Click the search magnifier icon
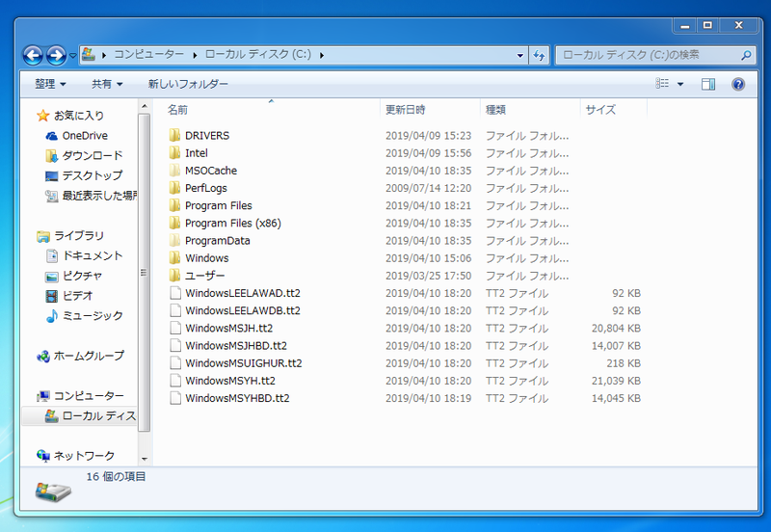Image resolution: width=771 pixels, height=532 pixels. tap(746, 55)
